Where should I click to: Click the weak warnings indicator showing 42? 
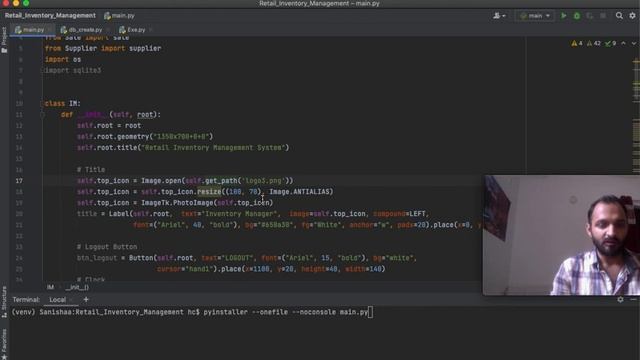593,43
